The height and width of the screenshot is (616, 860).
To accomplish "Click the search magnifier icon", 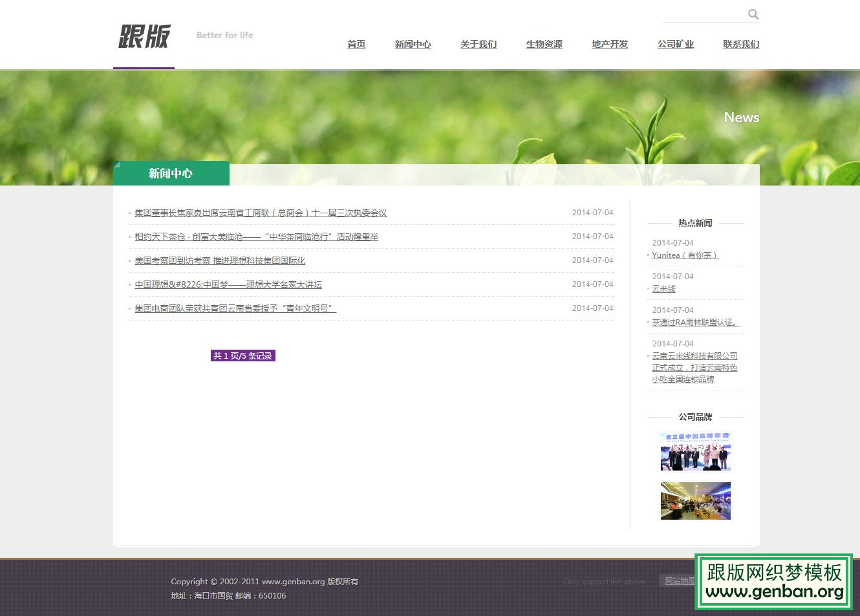I will pyautogui.click(x=753, y=14).
